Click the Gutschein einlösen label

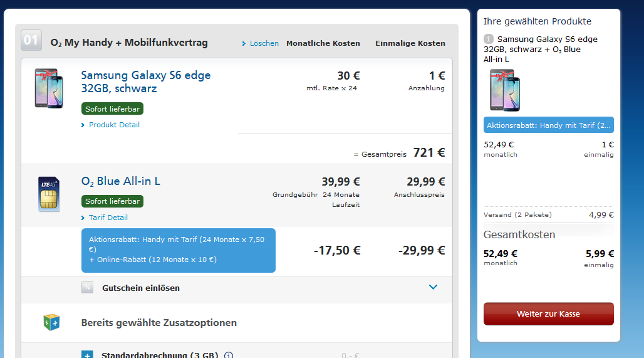141,288
